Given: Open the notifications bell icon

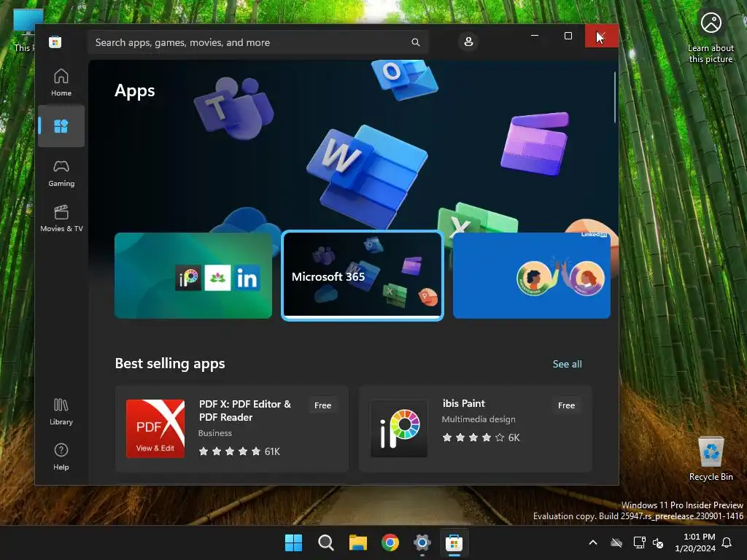Looking at the screenshot, I should click(x=727, y=542).
